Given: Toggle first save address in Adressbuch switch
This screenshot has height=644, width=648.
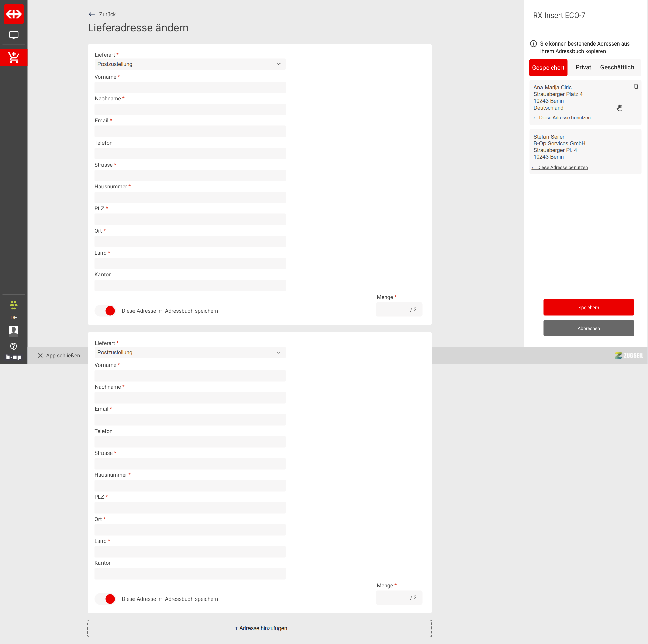Looking at the screenshot, I should pyautogui.click(x=105, y=311).
